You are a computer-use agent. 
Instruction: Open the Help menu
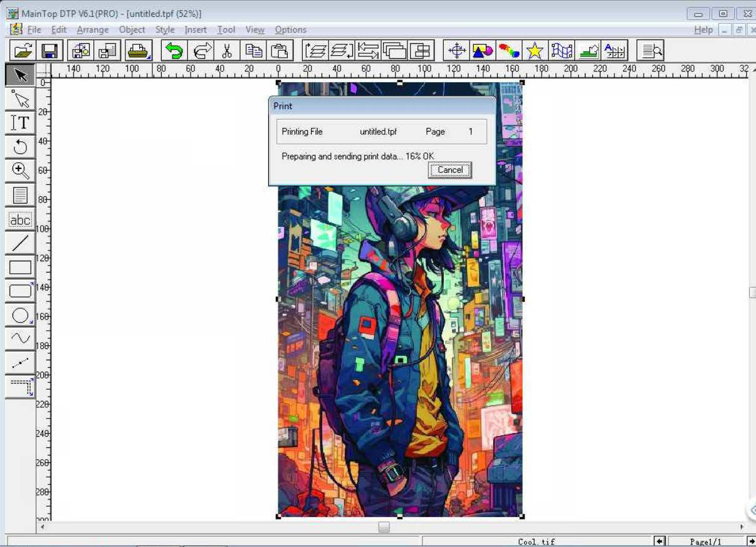coord(703,29)
